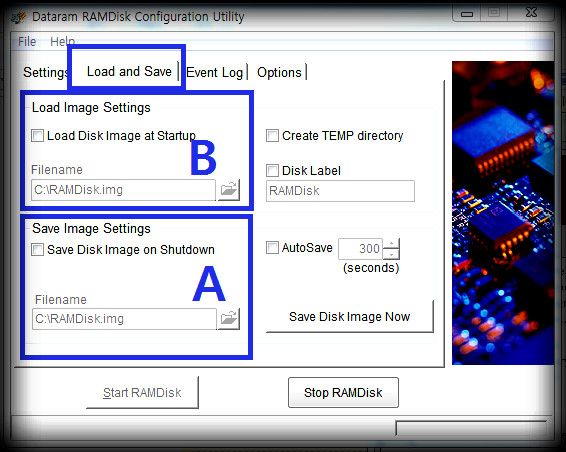Image resolution: width=566 pixels, height=452 pixels.
Task: Tick the Disk Label checkbox
Action: pyautogui.click(x=272, y=170)
